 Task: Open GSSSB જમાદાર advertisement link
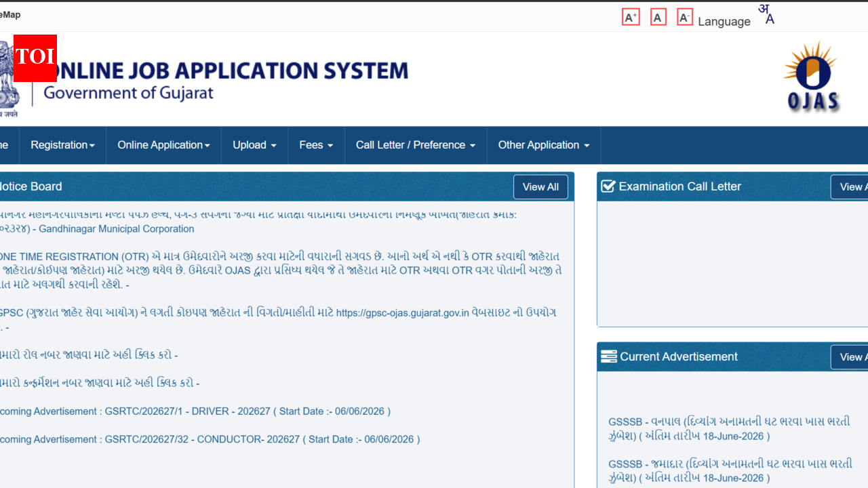point(730,471)
